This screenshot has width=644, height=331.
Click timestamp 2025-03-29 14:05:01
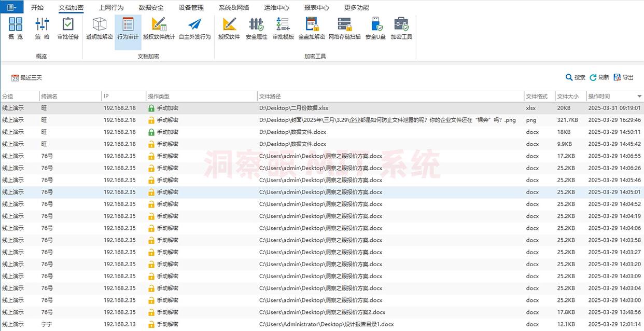tap(614, 192)
